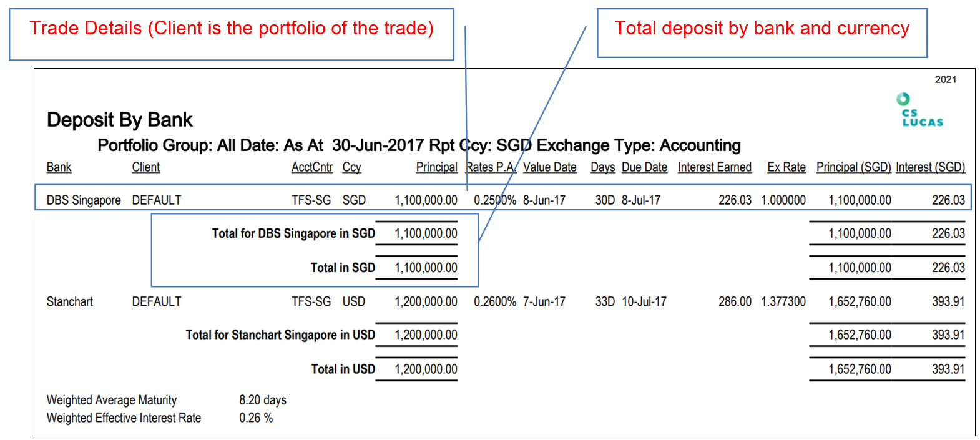Click the 2021 year text
This screenshot has width=980, height=440.
pos(946,79)
